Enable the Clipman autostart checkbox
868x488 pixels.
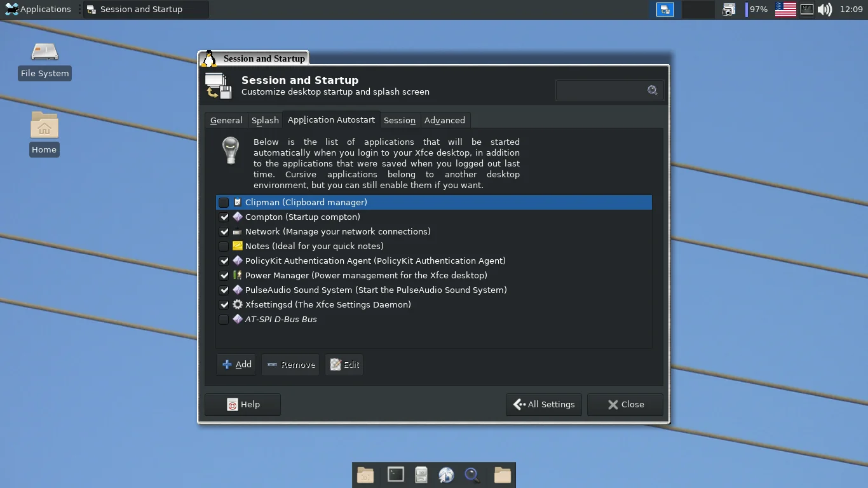pos(224,202)
